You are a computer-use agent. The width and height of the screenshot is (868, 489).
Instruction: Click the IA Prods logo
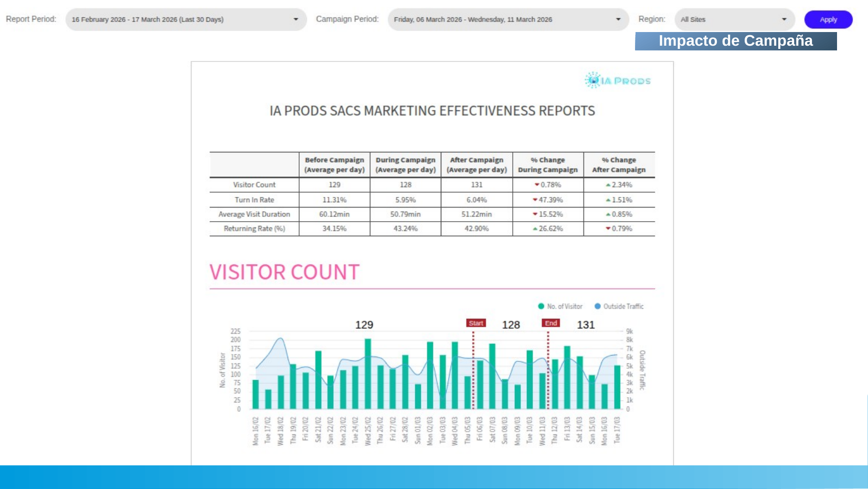[x=618, y=80]
